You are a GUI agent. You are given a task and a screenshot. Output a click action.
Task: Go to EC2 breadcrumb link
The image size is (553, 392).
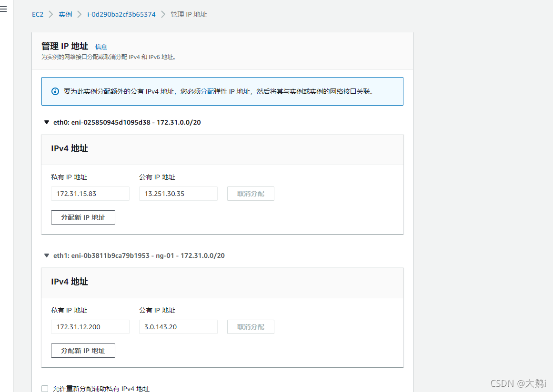[x=38, y=14]
